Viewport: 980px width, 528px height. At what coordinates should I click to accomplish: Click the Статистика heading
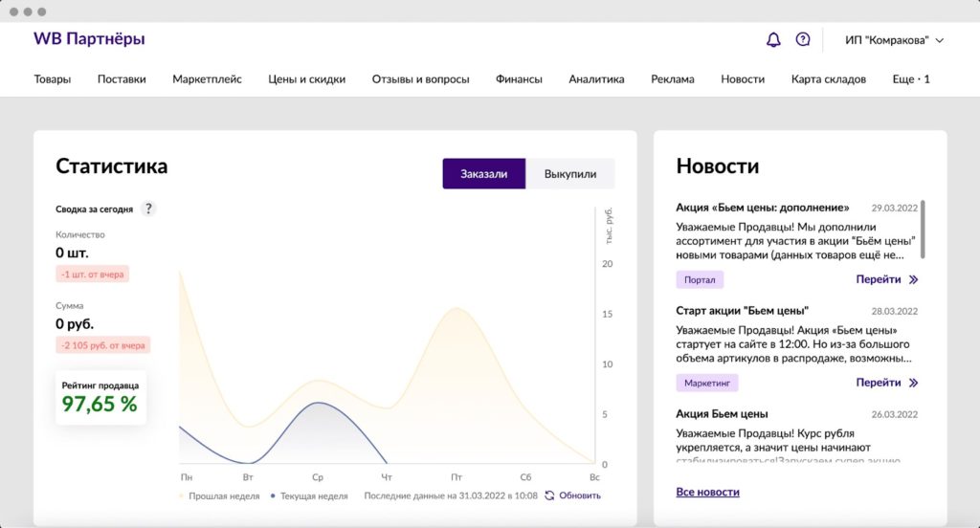coord(111,166)
